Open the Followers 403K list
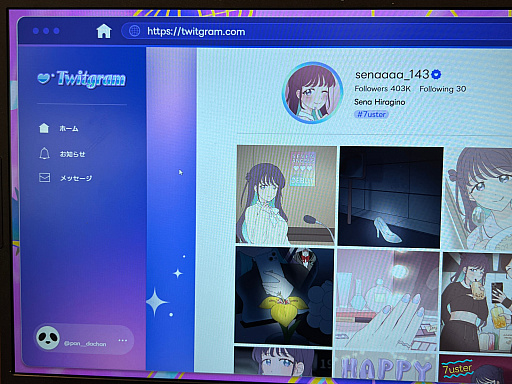The width and height of the screenshot is (512, 384). tap(382, 89)
